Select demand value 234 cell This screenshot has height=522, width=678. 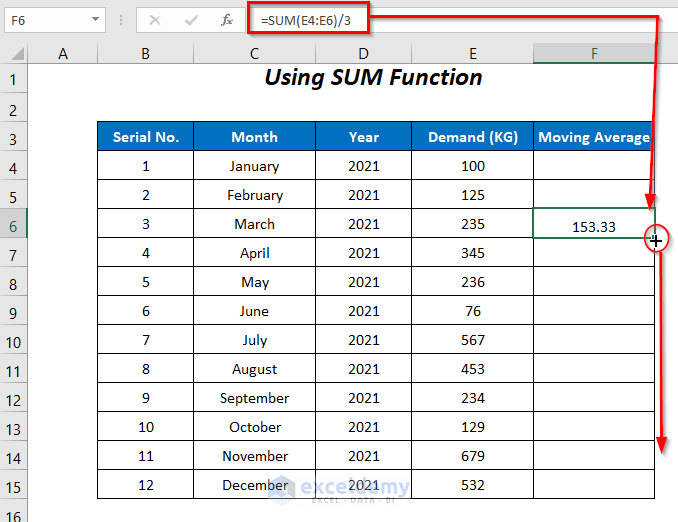[x=473, y=397]
